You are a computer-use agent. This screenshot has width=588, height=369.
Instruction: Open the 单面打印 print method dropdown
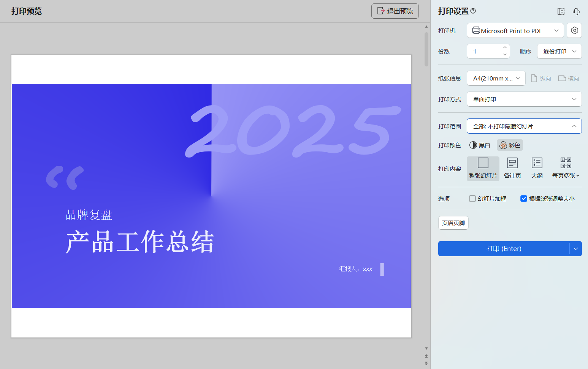pyautogui.click(x=524, y=99)
